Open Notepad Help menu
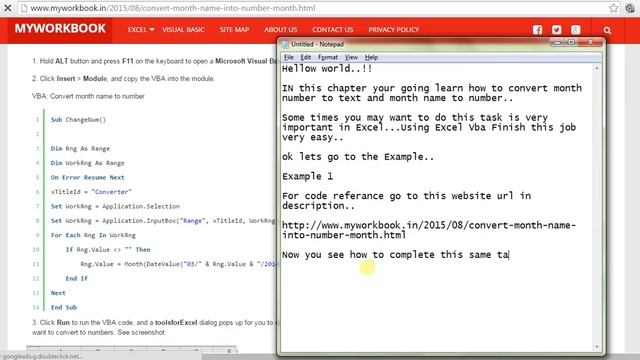This screenshot has width=640, height=360. tap(371, 57)
